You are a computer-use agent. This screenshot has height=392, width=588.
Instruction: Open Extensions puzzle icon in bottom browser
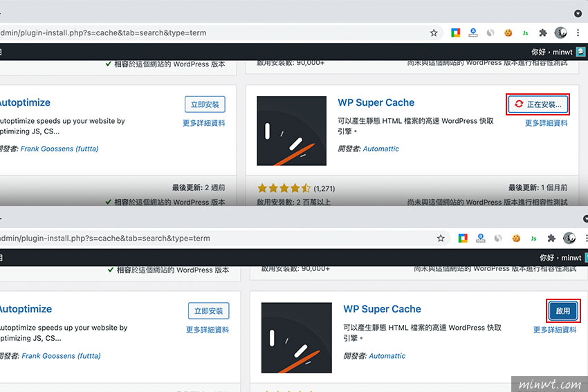551,239
